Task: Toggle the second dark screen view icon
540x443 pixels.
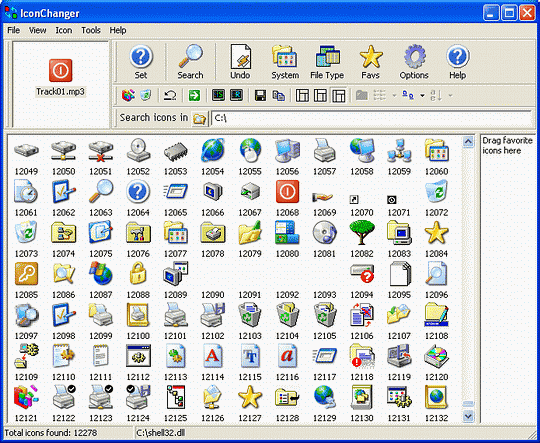Action: 236,95
